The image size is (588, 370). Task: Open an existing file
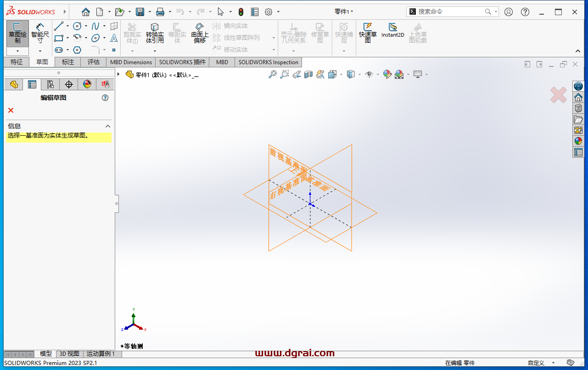[119, 12]
